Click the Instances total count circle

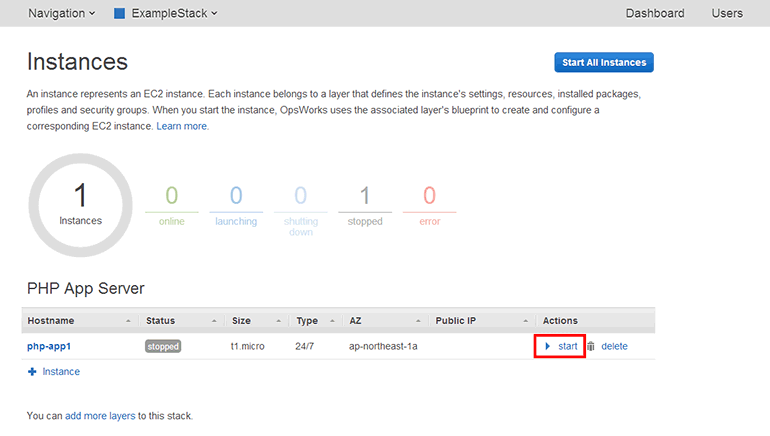point(81,205)
